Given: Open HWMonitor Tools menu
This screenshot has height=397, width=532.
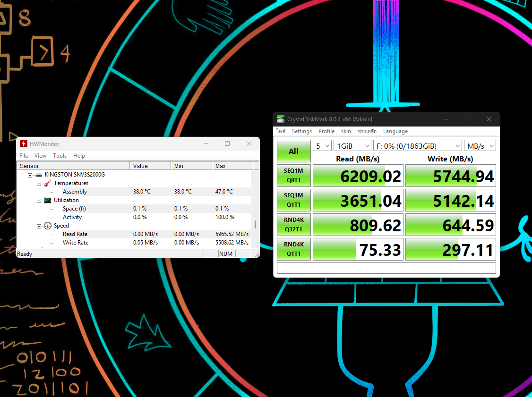Looking at the screenshot, I should [x=60, y=156].
